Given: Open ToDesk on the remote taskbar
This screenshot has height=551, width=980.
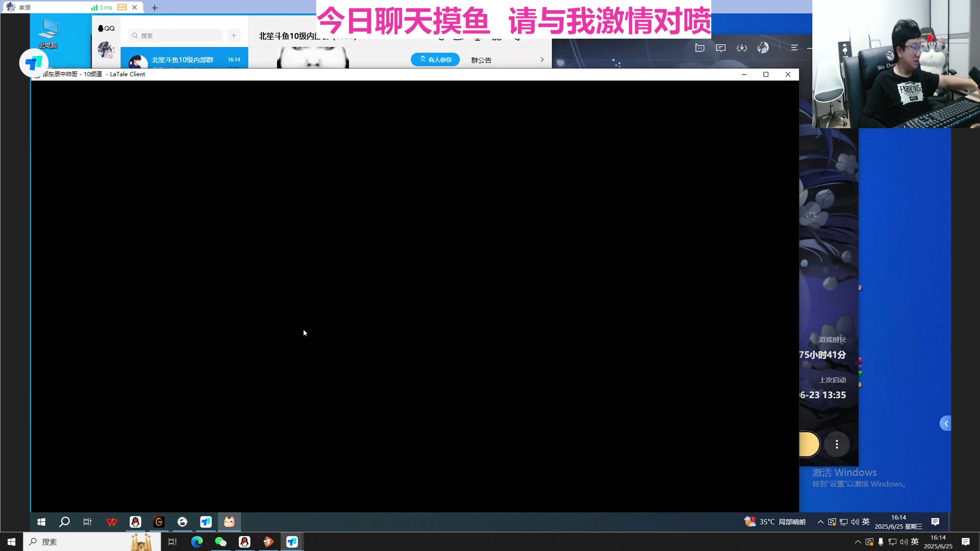Looking at the screenshot, I should (x=206, y=522).
